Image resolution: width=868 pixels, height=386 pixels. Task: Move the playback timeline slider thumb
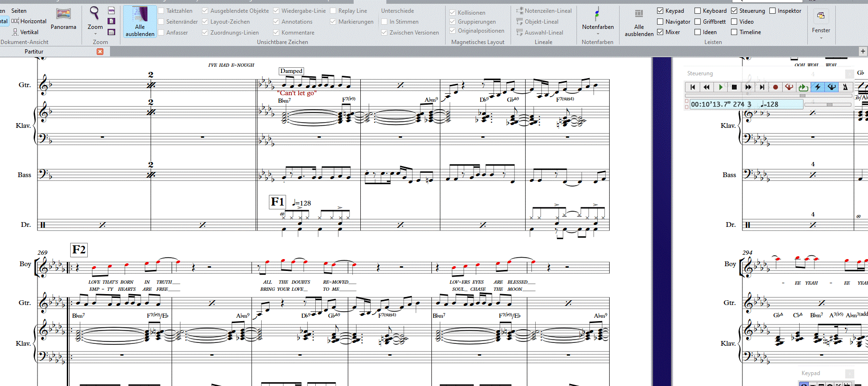[x=802, y=96]
